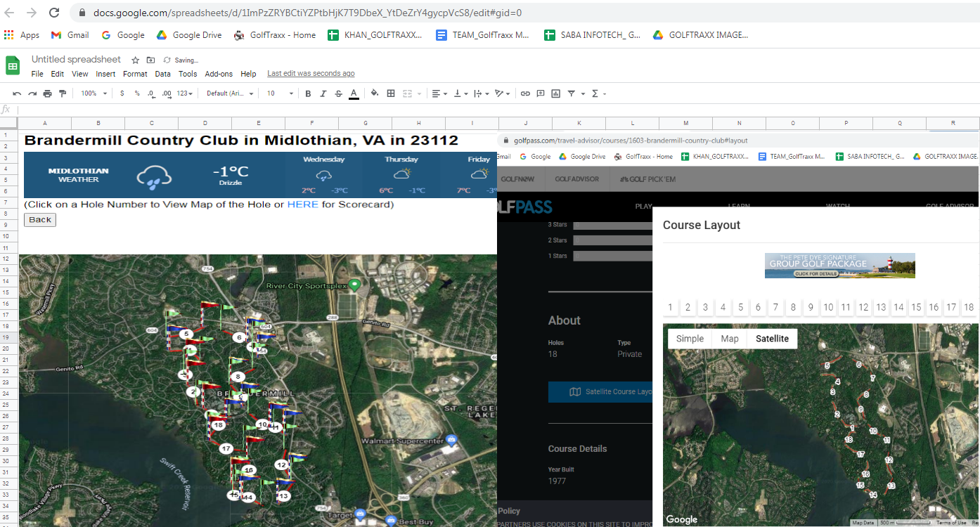Viewport: 980px width, 527px height.
Task: Click the fill color bucket icon
Action: click(x=375, y=93)
